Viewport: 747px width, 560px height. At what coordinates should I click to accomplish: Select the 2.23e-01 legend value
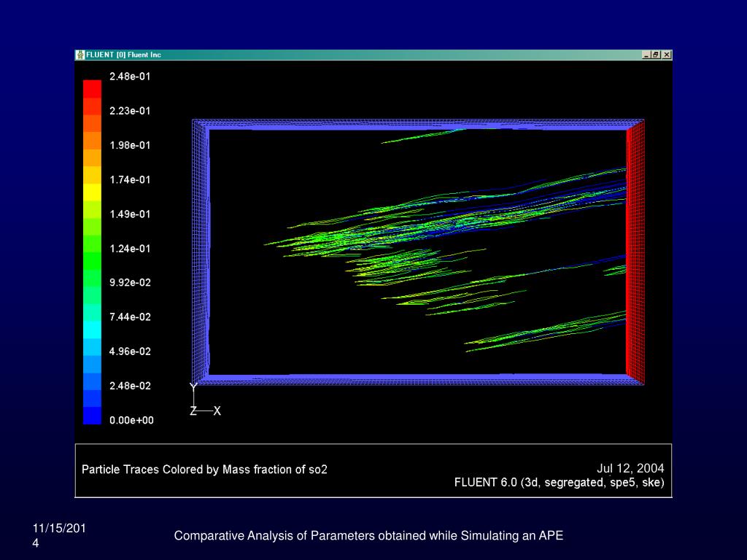(130, 111)
